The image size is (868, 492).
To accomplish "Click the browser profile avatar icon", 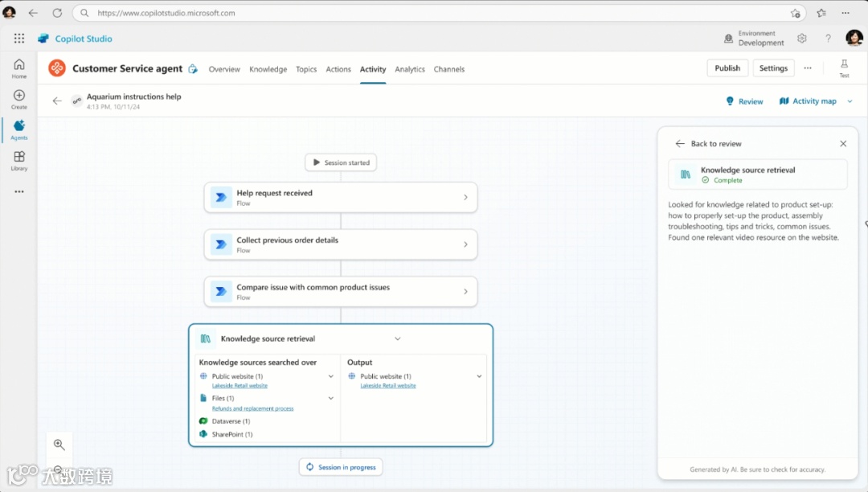I will (x=10, y=12).
